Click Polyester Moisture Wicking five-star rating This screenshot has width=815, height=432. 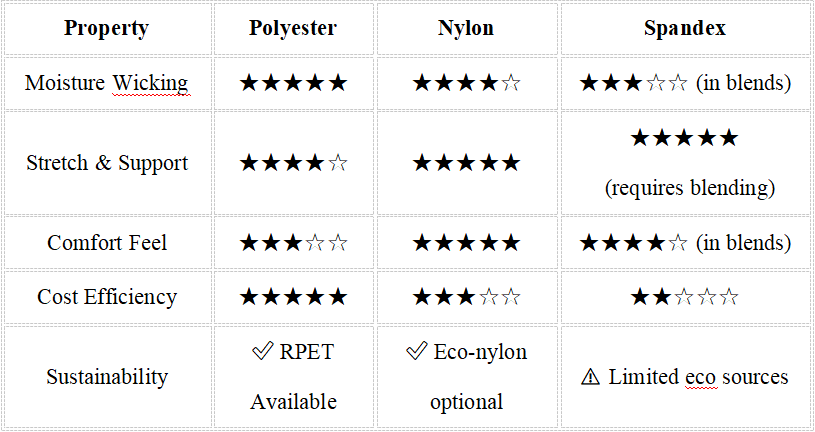pos(293,83)
